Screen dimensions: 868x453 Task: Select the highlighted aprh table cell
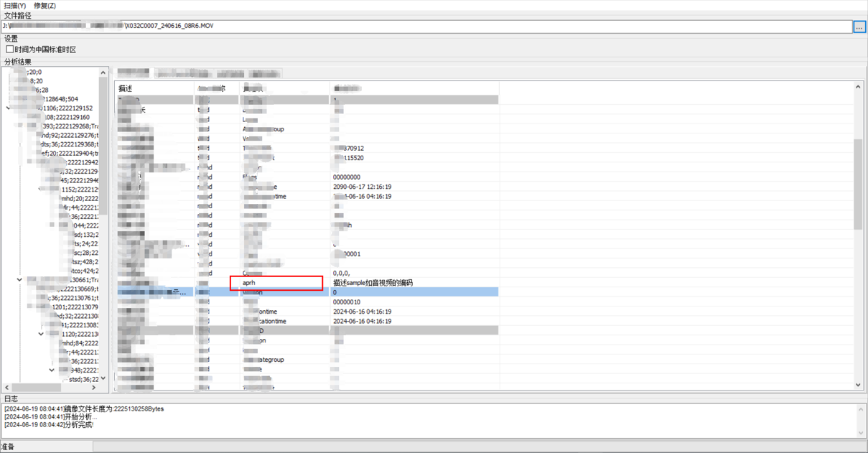coord(276,283)
